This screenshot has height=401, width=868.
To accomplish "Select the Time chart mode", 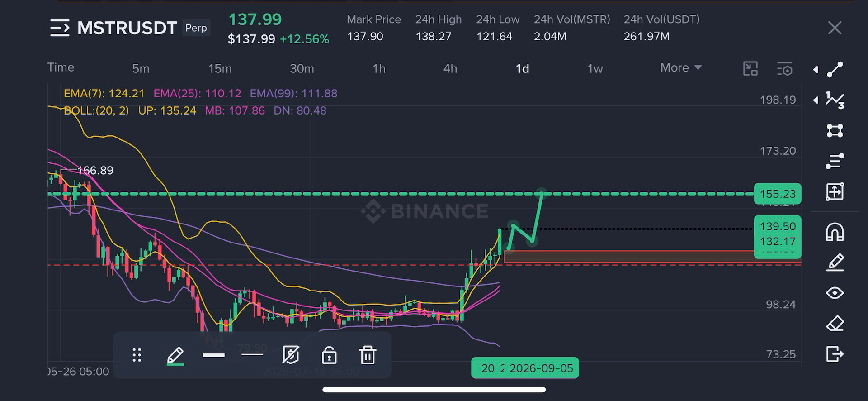I will (61, 67).
